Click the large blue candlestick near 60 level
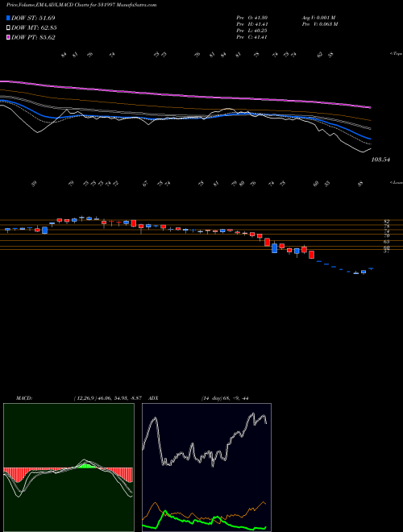This screenshot has height=532, width=403. 274,248
